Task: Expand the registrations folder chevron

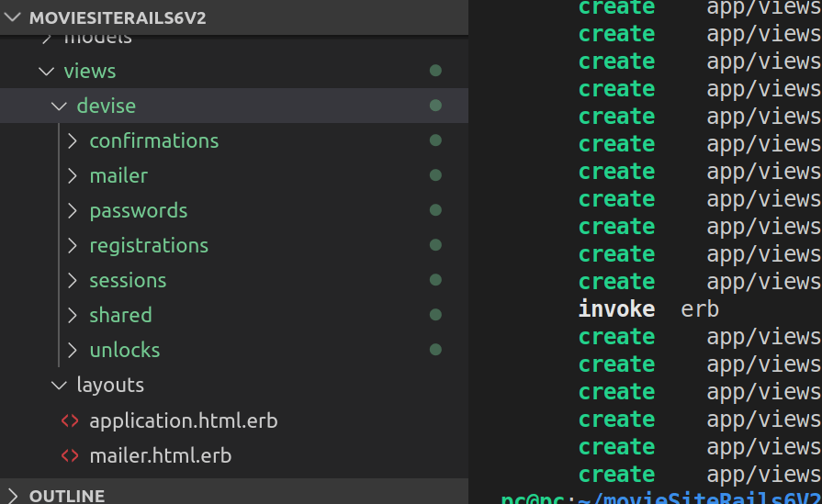Action: 73,245
